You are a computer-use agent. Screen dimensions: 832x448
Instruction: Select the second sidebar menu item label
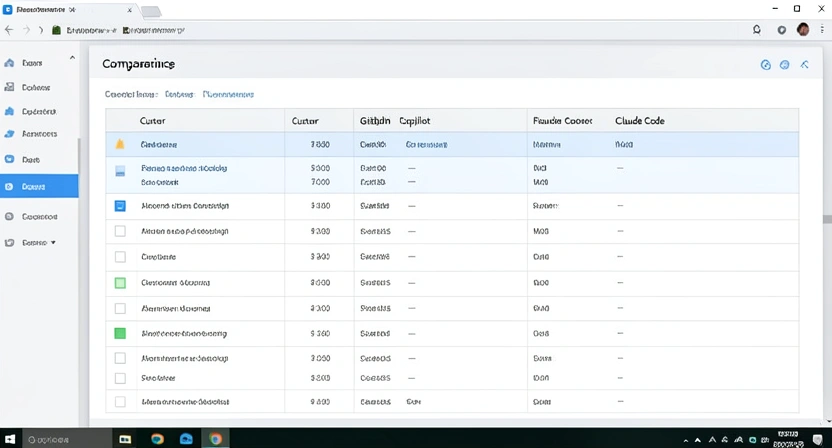tap(36, 88)
